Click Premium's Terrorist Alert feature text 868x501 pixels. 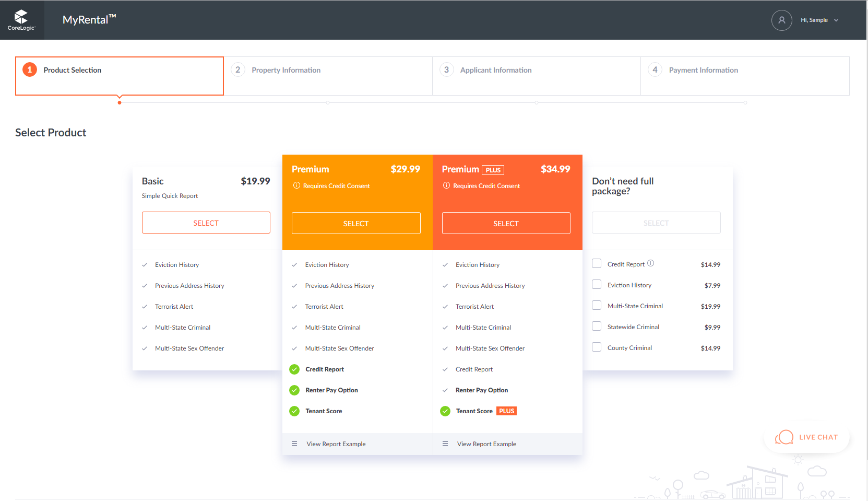pyautogui.click(x=324, y=307)
